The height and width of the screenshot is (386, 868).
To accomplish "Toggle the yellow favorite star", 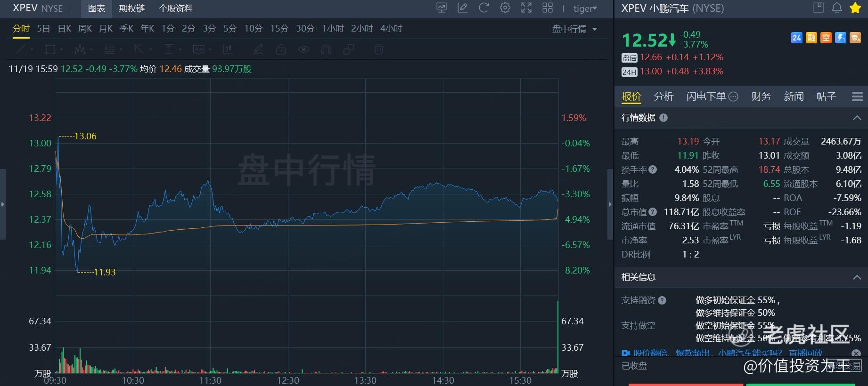I will (x=855, y=8).
